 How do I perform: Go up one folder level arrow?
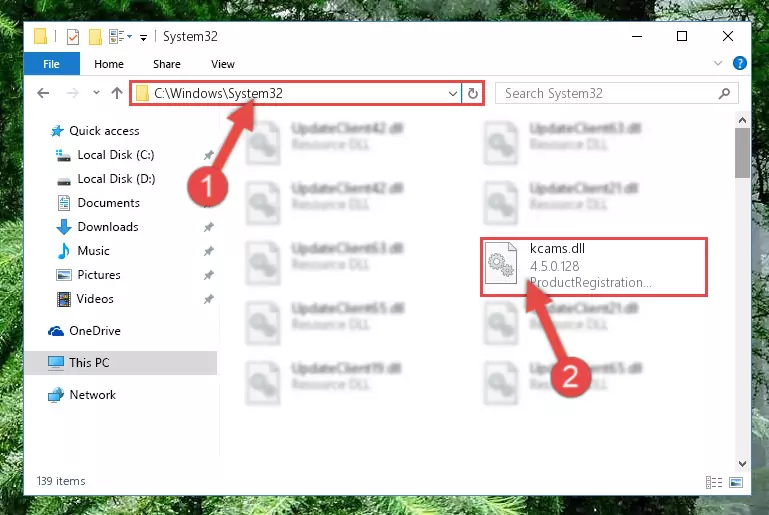(117, 93)
